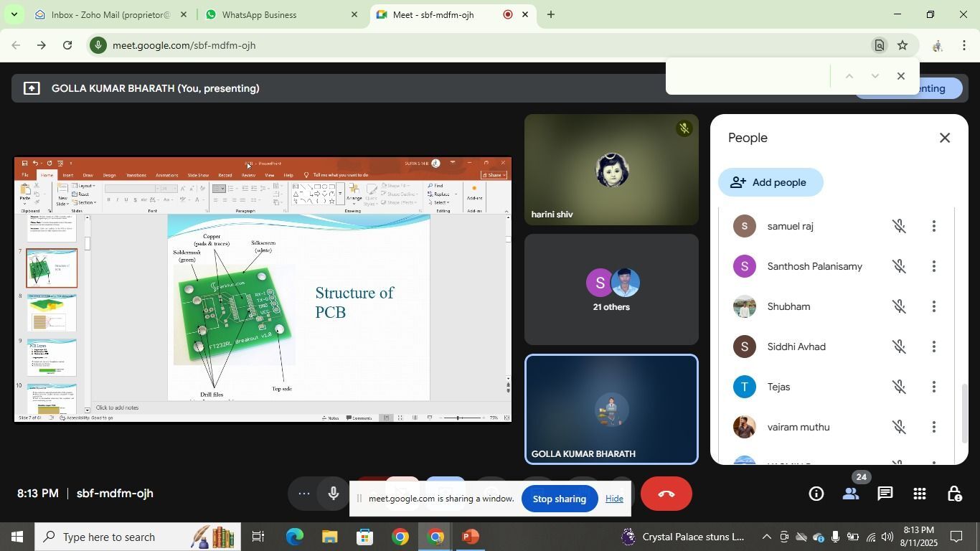
Task: Open PowerPoint from the Windows taskbar
Action: [471, 537]
